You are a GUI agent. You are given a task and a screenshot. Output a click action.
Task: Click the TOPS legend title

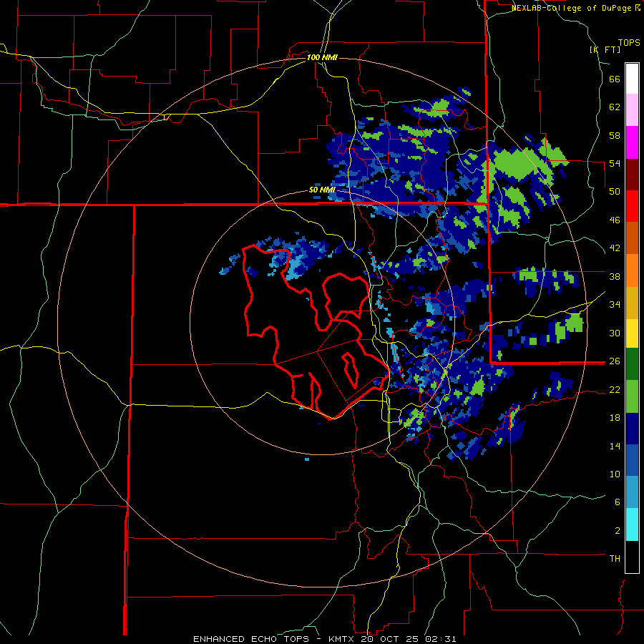(x=629, y=43)
